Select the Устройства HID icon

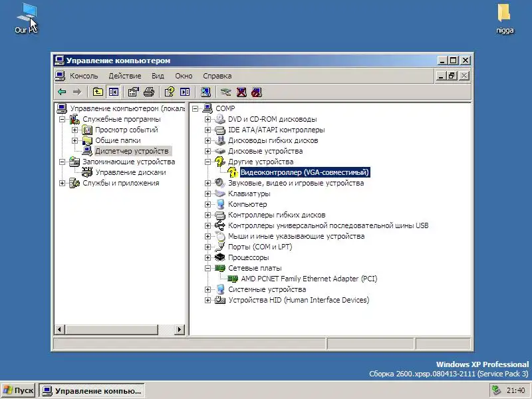(220, 300)
